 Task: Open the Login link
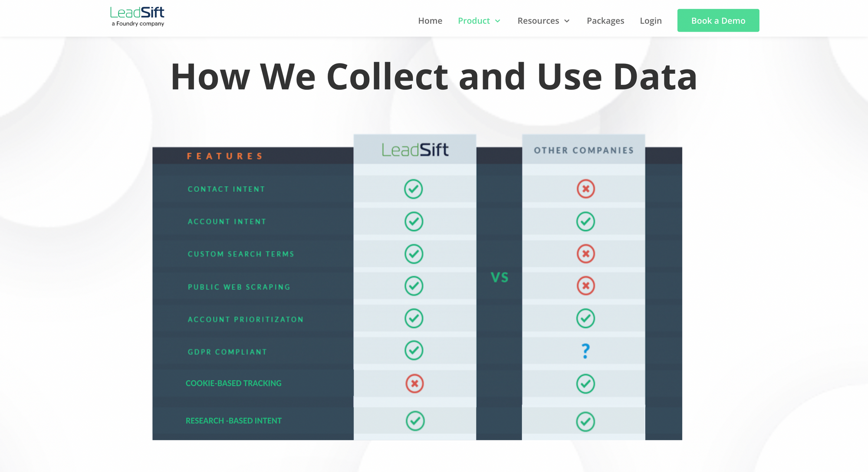point(651,21)
